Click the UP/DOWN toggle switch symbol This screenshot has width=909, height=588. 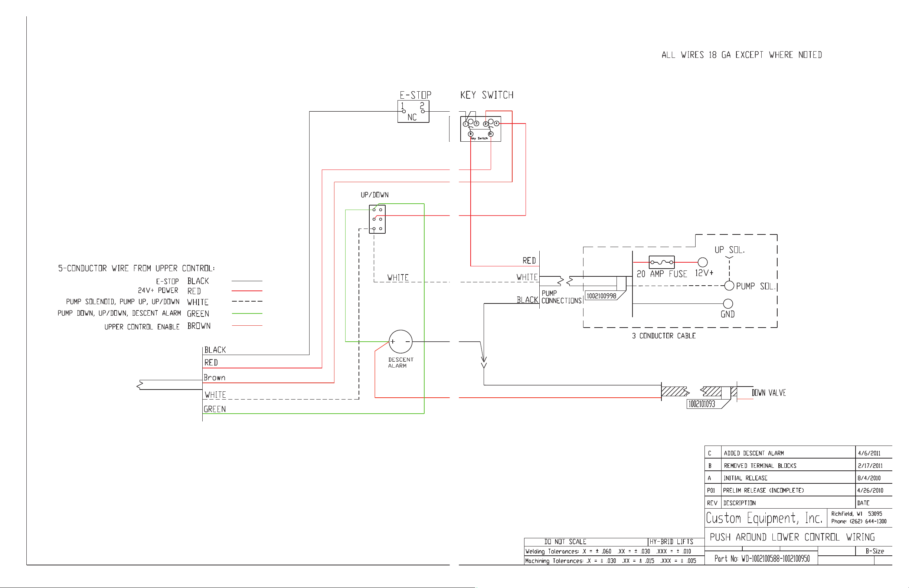point(377,219)
